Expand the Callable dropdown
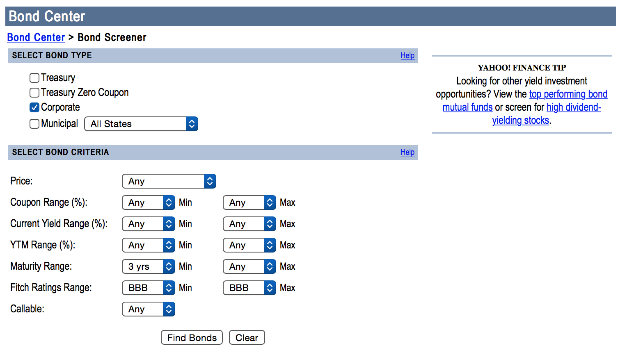The image size is (627, 364). coord(149,309)
